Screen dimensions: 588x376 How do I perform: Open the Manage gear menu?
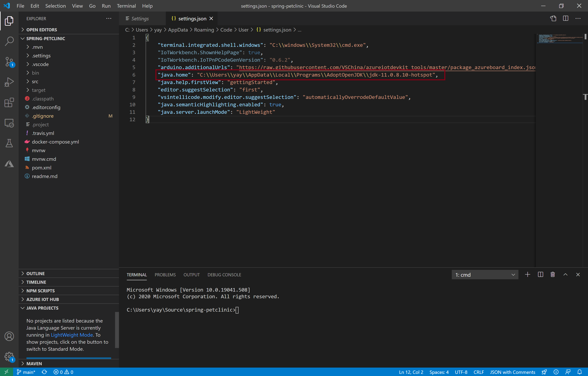tap(9, 357)
